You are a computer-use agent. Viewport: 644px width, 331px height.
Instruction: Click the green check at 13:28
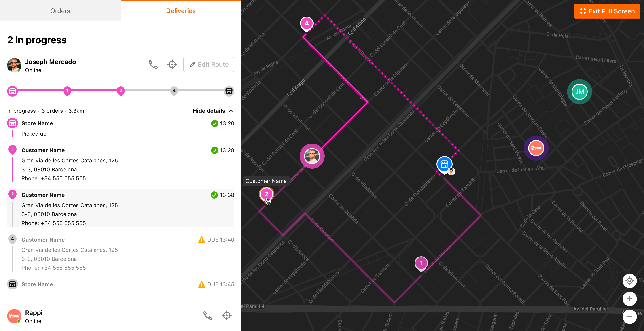pos(214,150)
